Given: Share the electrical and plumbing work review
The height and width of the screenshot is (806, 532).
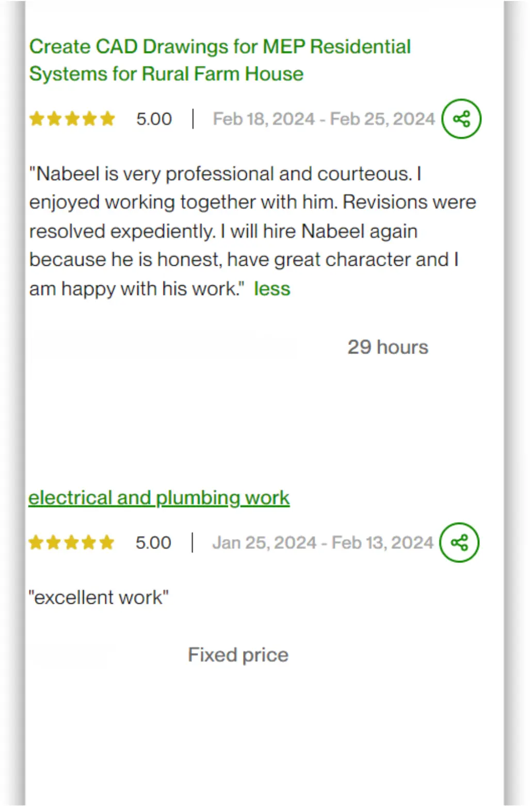Looking at the screenshot, I should (459, 542).
